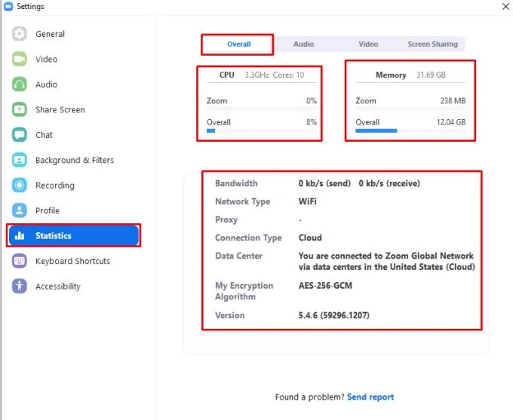Click the Profile person icon
The image size is (513, 420).
(20, 210)
